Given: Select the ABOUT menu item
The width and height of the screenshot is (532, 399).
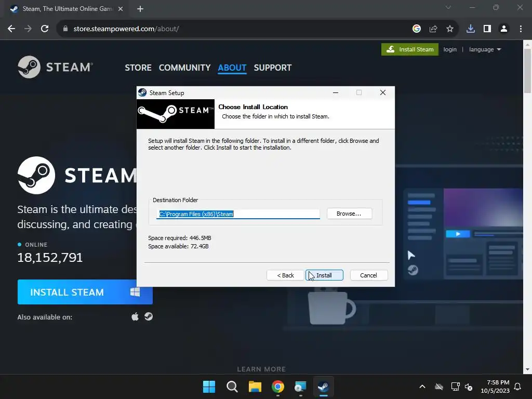Looking at the screenshot, I should pyautogui.click(x=232, y=68).
